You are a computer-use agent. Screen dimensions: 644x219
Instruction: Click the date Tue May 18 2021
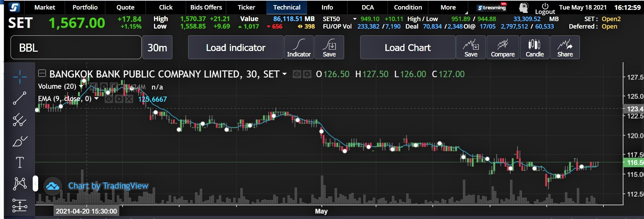coord(583,7)
